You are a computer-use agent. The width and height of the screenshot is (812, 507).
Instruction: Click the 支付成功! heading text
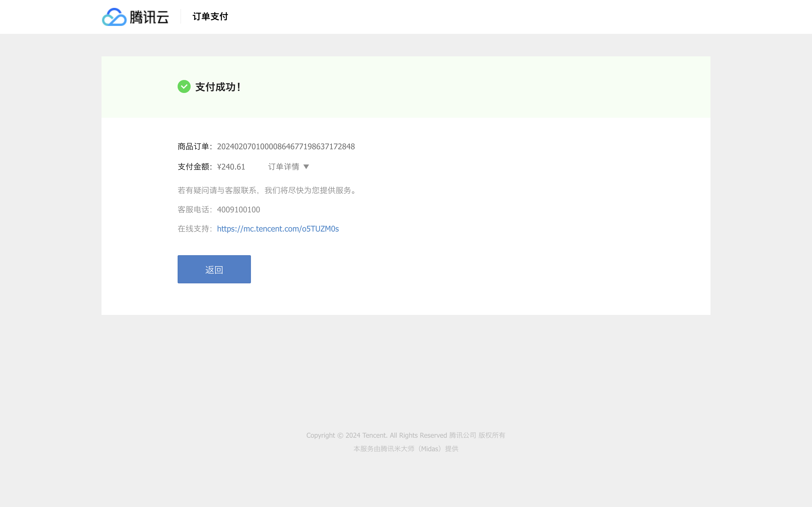click(218, 87)
